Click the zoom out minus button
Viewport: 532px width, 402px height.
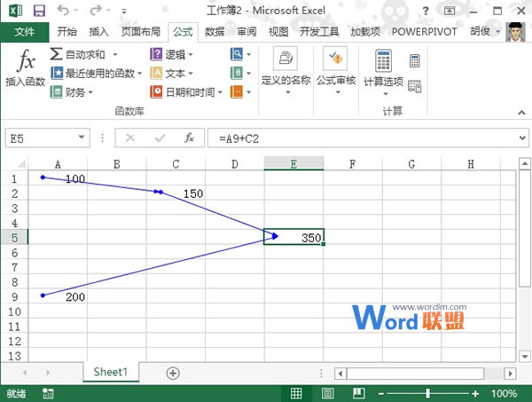381,394
